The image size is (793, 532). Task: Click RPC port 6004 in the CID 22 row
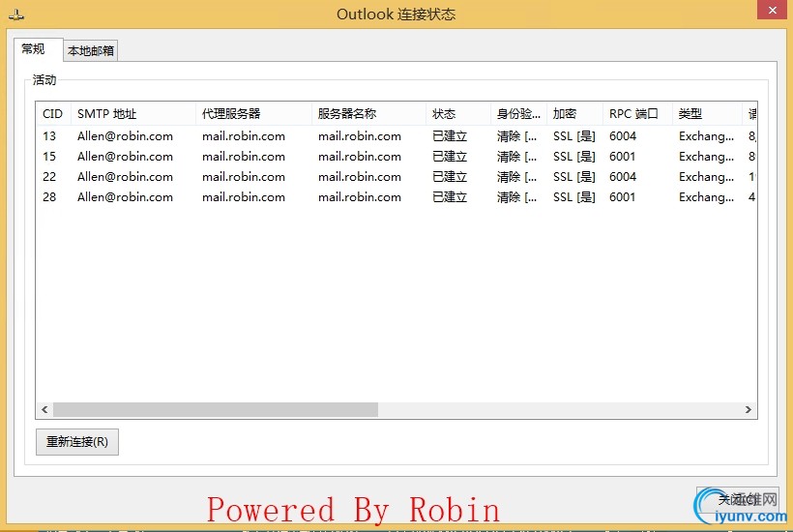tap(623, 176)
